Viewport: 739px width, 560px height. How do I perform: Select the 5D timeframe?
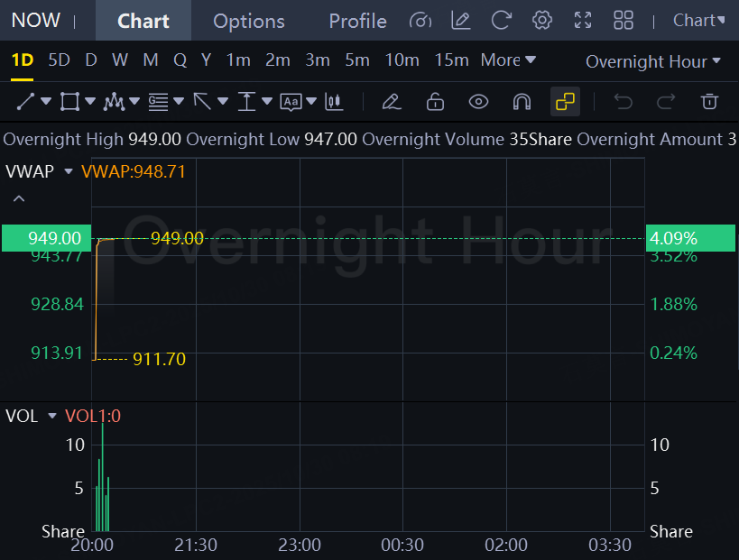coord(59,60)
